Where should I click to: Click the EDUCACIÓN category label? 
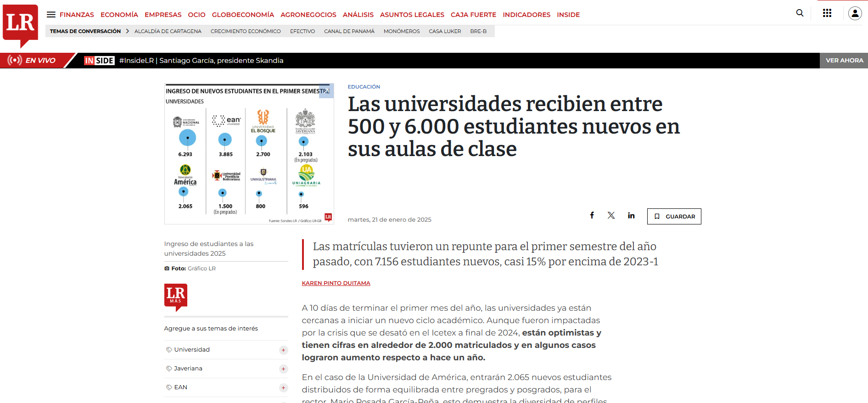[364, 87]
